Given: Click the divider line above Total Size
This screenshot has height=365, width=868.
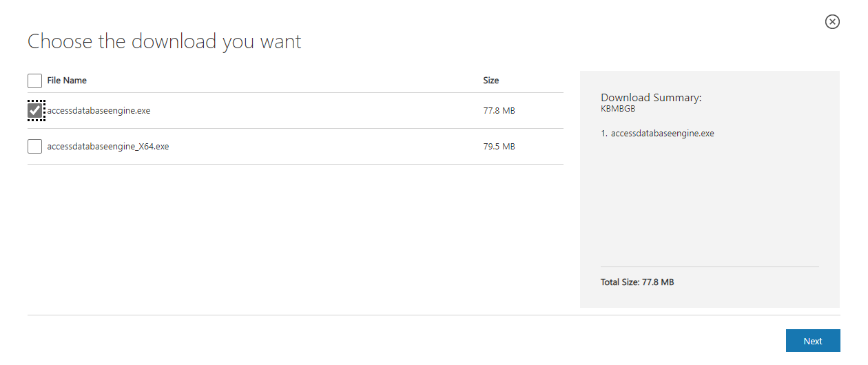Looking at the screenshot, I should (710, 267).
